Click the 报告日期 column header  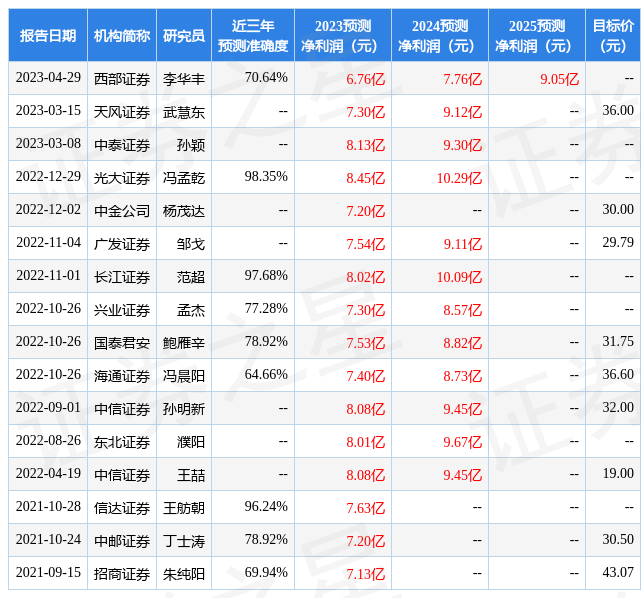(48, 36)
